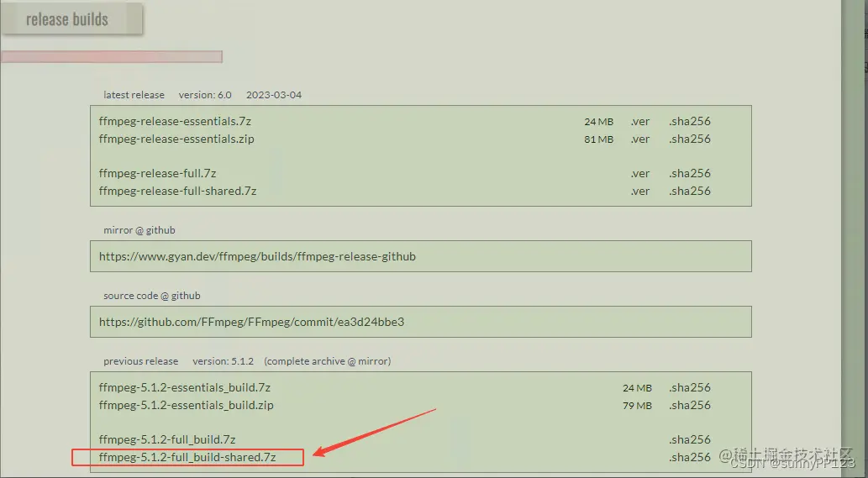Open .sha256 for ffmpeg-5.1.2-full_build-shared.7z
Viewport: 868px width, 478px height.
point(689,458)
